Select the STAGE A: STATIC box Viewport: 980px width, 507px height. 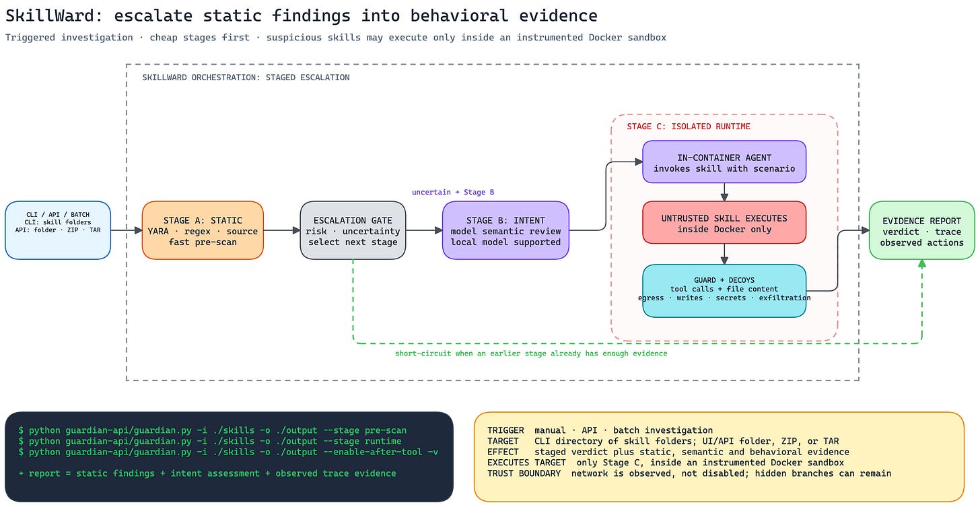[x=203, y=230]
